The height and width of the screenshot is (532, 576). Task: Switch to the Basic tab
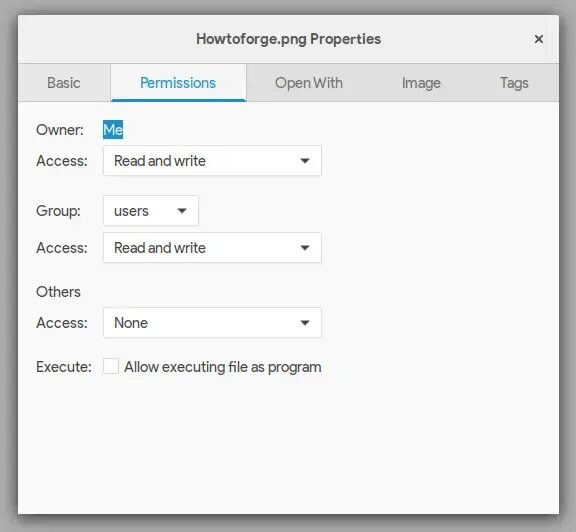(64, 83)
